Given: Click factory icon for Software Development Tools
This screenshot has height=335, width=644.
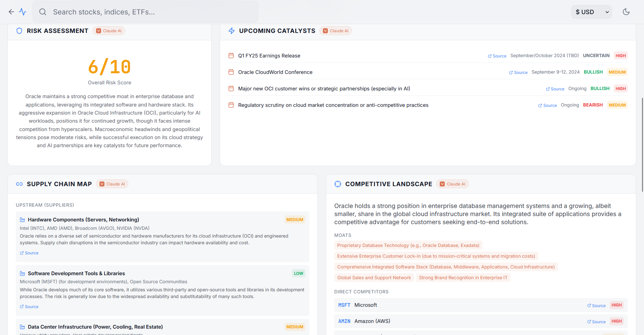Looking at the screenshot, I should [23, 274].
